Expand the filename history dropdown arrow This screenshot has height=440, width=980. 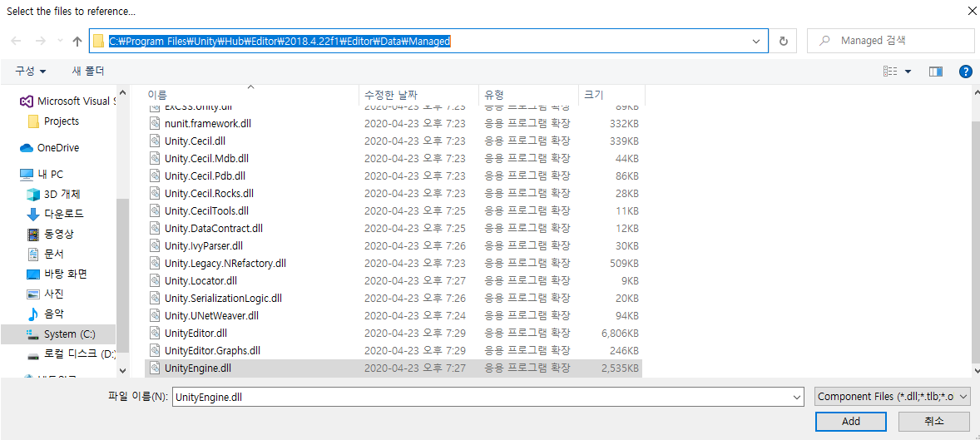point(797,396)
